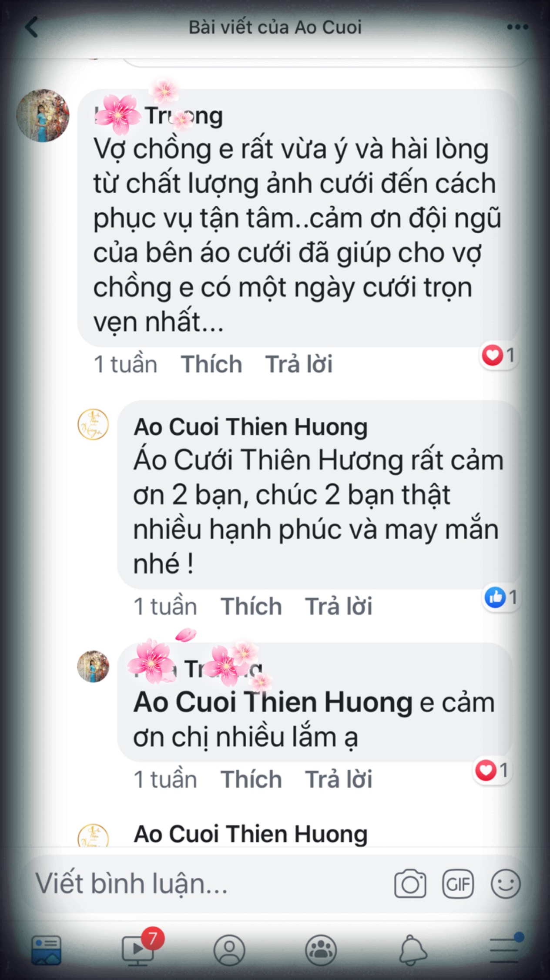Tap Trả lời under the last Trương reply
The image size is (550, 980).
point(339,779)
